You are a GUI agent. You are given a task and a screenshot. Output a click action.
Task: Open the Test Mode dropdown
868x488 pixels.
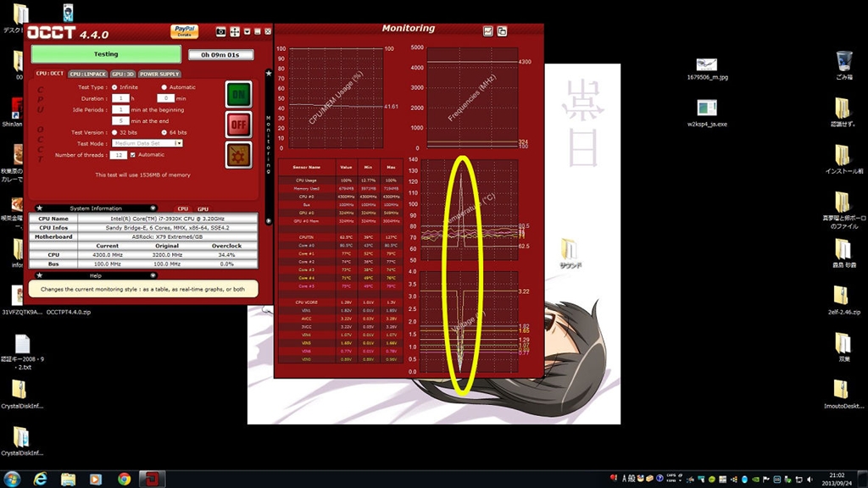pyautogui.click(x=147, y=143)
